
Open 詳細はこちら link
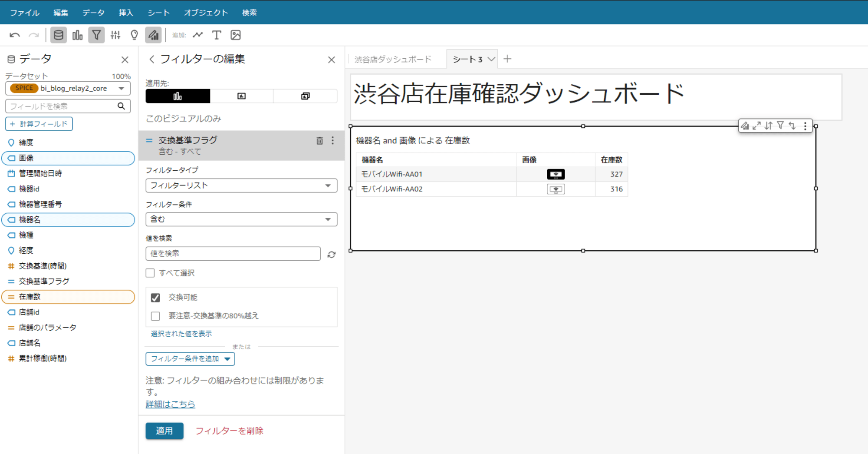coord(170,404)
